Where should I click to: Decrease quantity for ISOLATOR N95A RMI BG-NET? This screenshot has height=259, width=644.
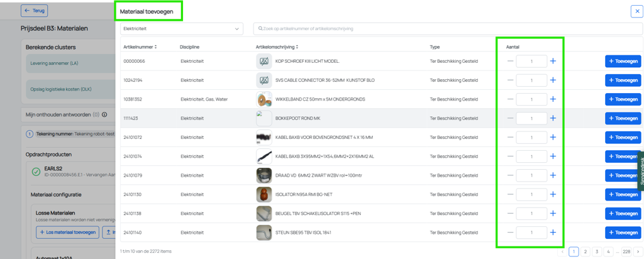coord(510,194)
